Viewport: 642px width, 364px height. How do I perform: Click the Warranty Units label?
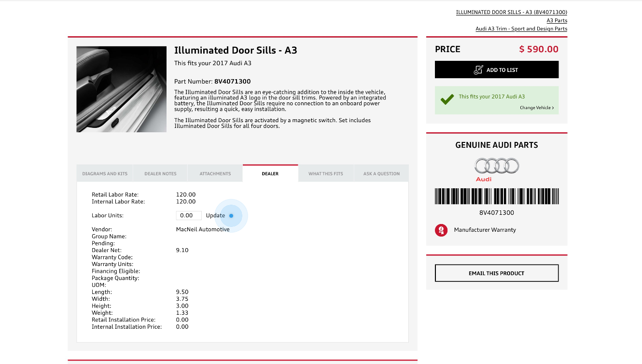coord(112,265)
